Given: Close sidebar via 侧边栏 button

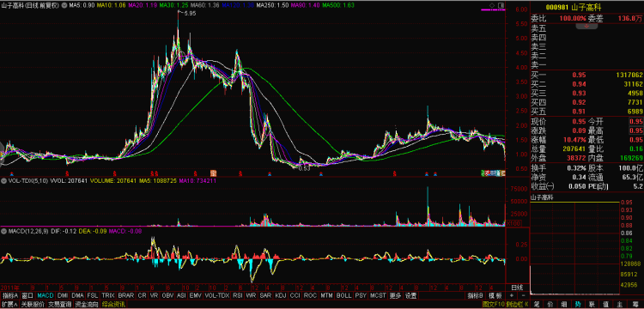Looking at the screenshot, I should (518, 304).
